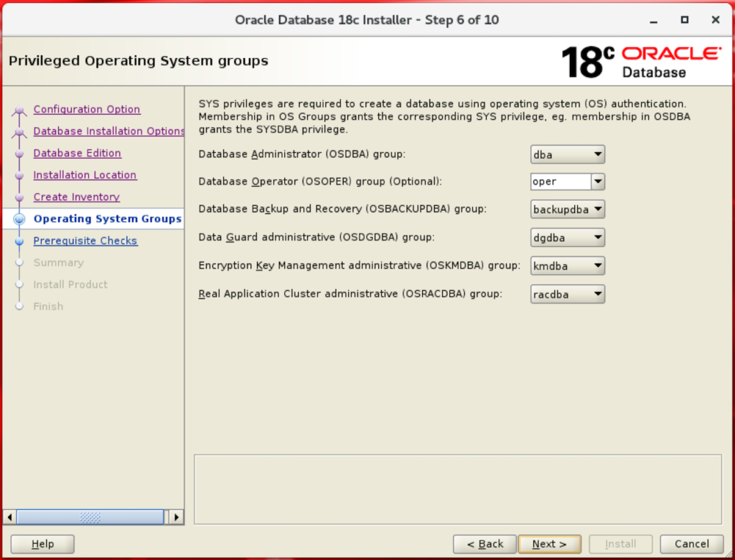Click the greyed-out Install Product step text

[70, 284]
